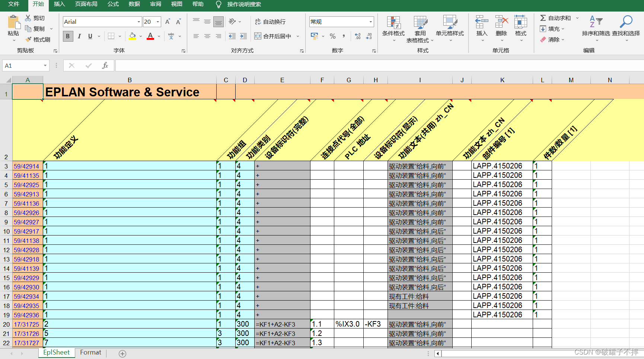Image resolution: width=644 pixels, height=359 pixels.
Task: Toggle Wrap Text (自动换行)
Action: pyautogui.click(x=270, y=22)
